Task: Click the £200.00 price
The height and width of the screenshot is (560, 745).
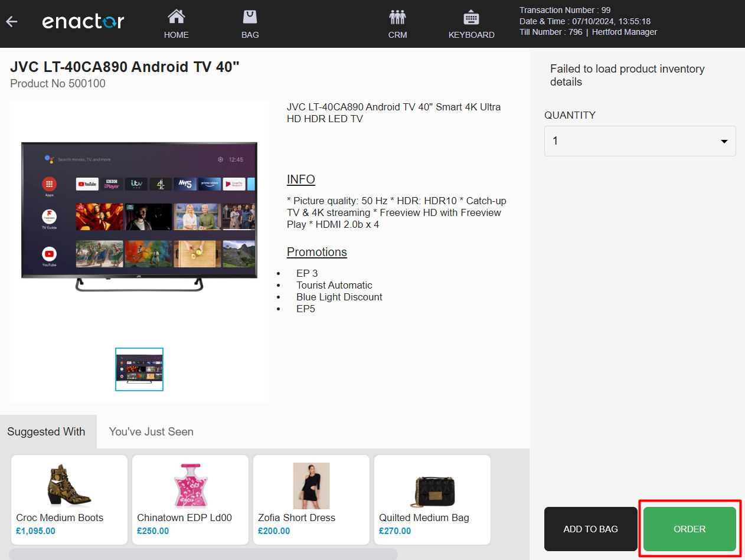Action: (x=274, y=531)
